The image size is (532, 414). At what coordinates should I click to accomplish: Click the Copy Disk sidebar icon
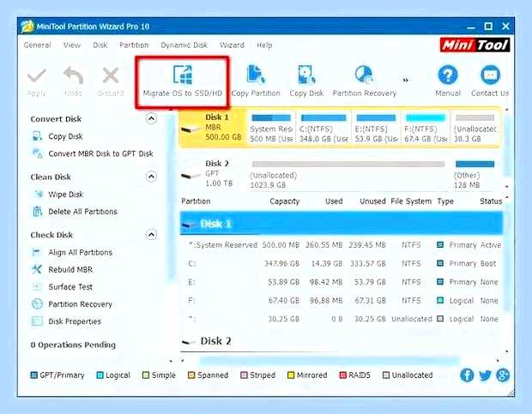(37, 136)
